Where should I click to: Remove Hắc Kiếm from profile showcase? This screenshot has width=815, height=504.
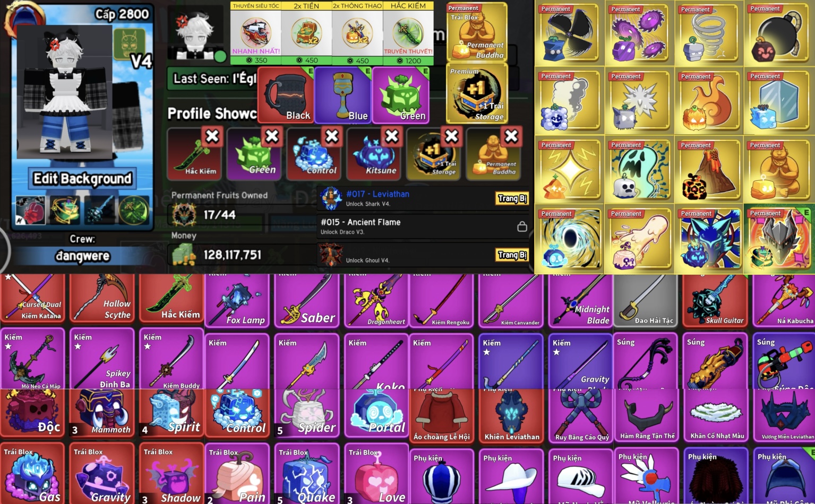point(212,136)
